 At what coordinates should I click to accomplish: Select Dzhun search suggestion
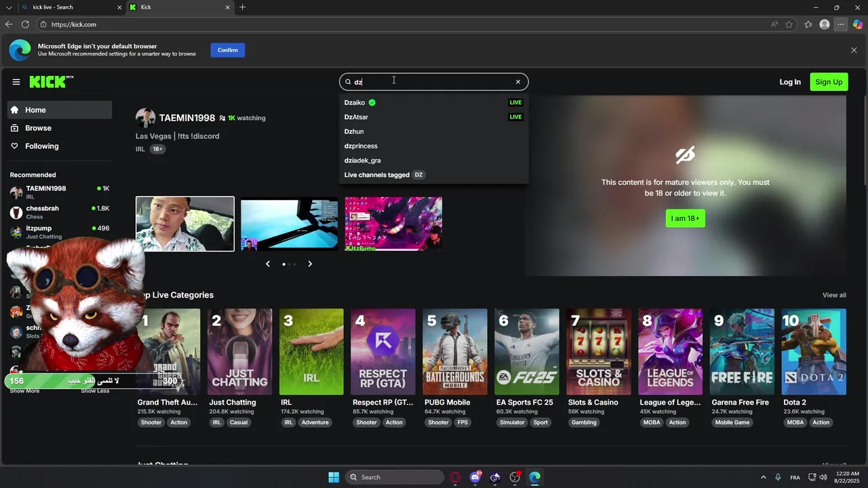pos(433,131)
